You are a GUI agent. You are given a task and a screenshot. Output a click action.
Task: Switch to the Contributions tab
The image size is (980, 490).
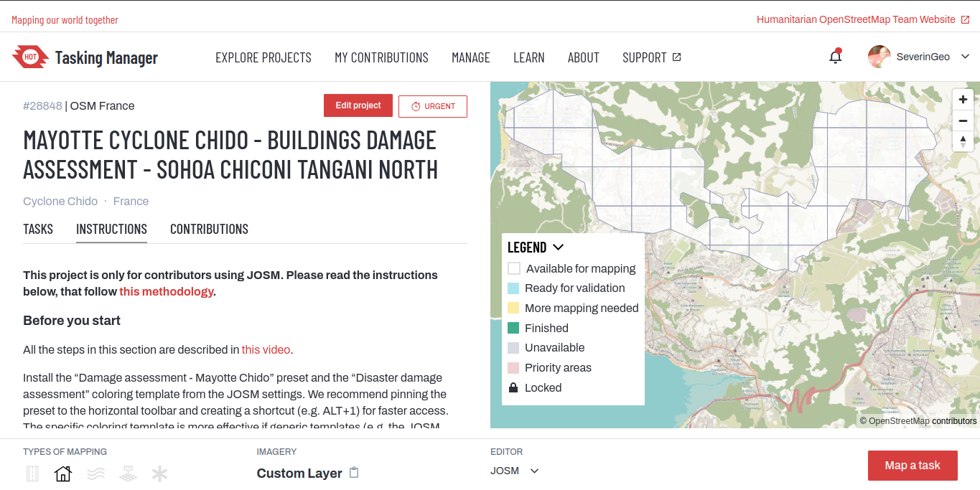pyautogui.click(x=209, y=229)
